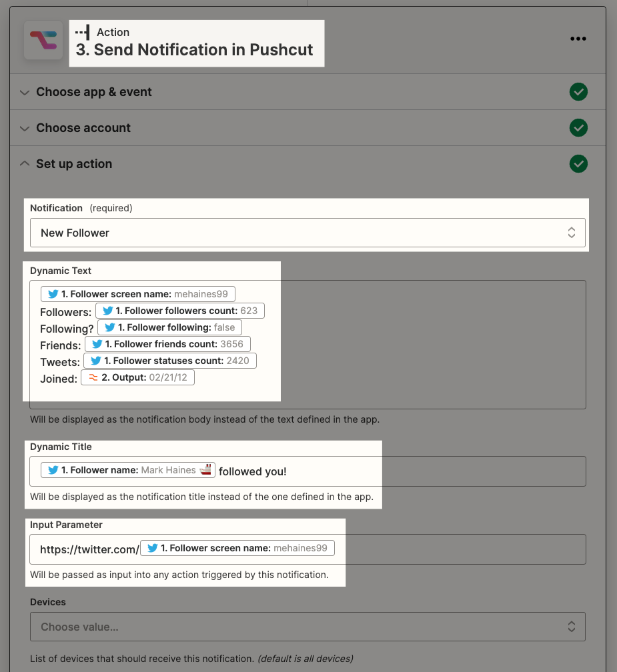Image resolution: width=617 pixels, height=672 pixels.
Task: Open the three-dot step options menu
Action: coord(578,39)
